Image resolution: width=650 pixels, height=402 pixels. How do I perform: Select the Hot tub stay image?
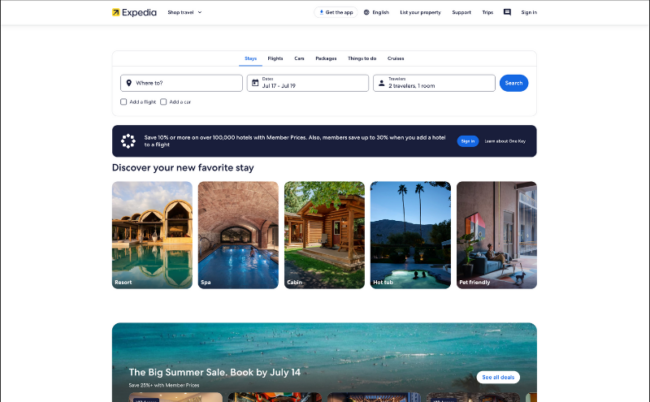[x=410, y=235]
